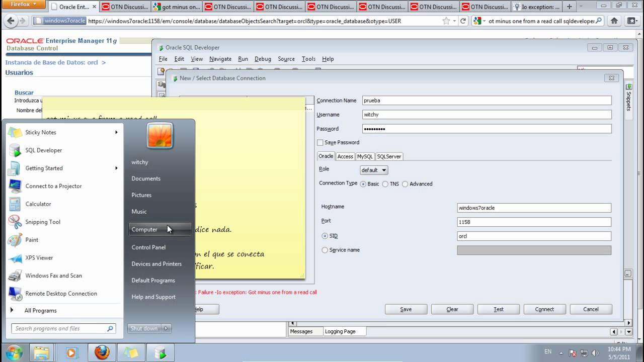Open the Firefox bookmarks toolbar button
The image size is (644, 362).
click(x=631, y=21)
